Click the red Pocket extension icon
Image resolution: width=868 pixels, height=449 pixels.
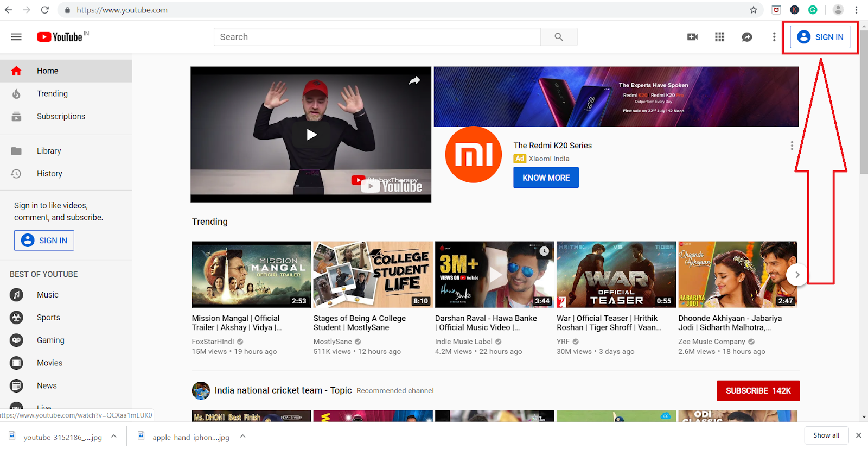(x=776, y=10)
